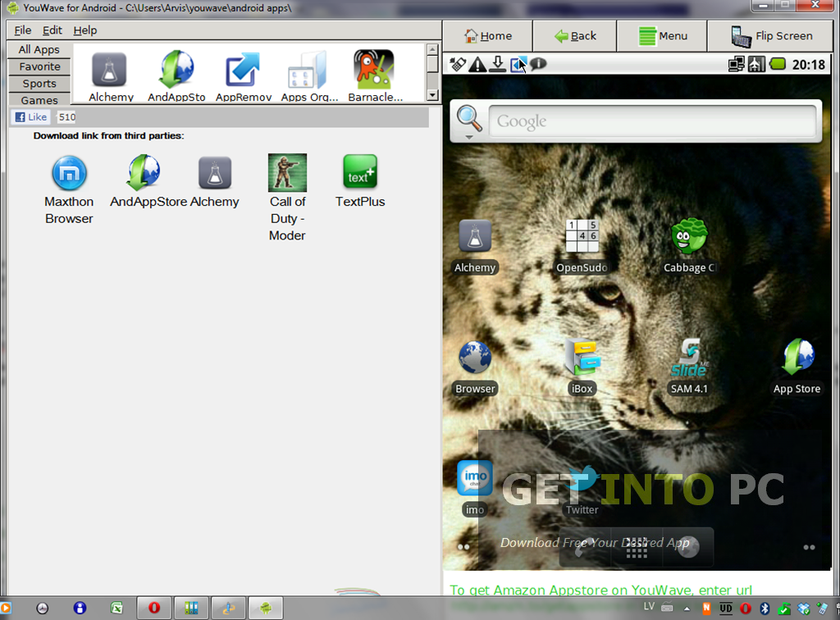Click the Bluetooth icon in system tray

tap(765, 609)
